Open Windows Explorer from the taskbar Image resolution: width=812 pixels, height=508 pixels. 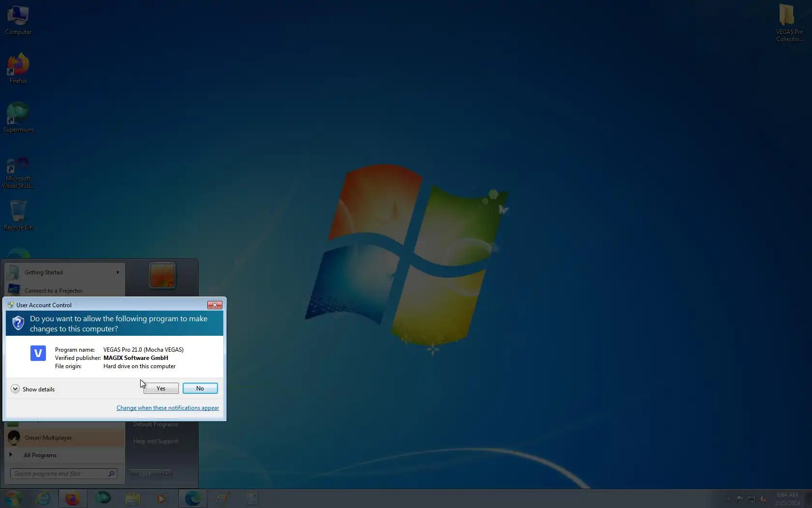(x=133, y=498)
